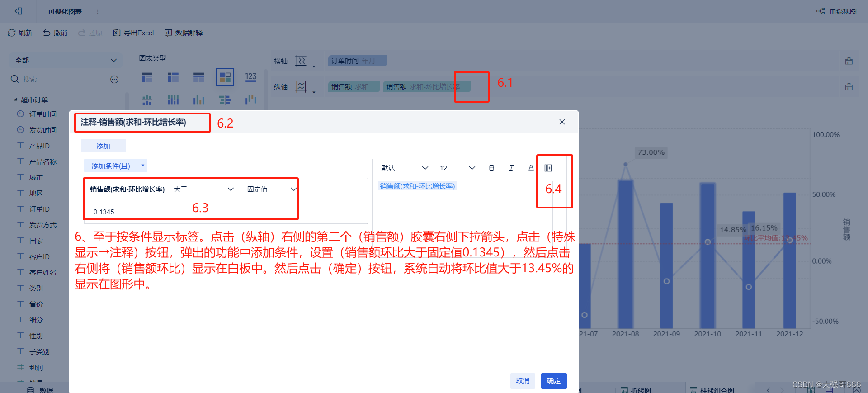Switch to the 折线图 tab at bottom
This screenshot has height=393, width=868.
(636, 389)
